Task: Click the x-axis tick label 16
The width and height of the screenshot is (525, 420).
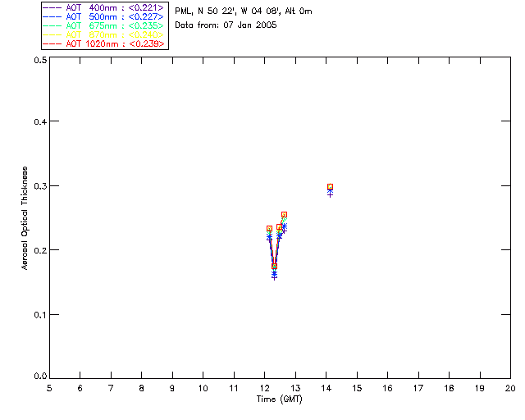Action: pos(388,388)
